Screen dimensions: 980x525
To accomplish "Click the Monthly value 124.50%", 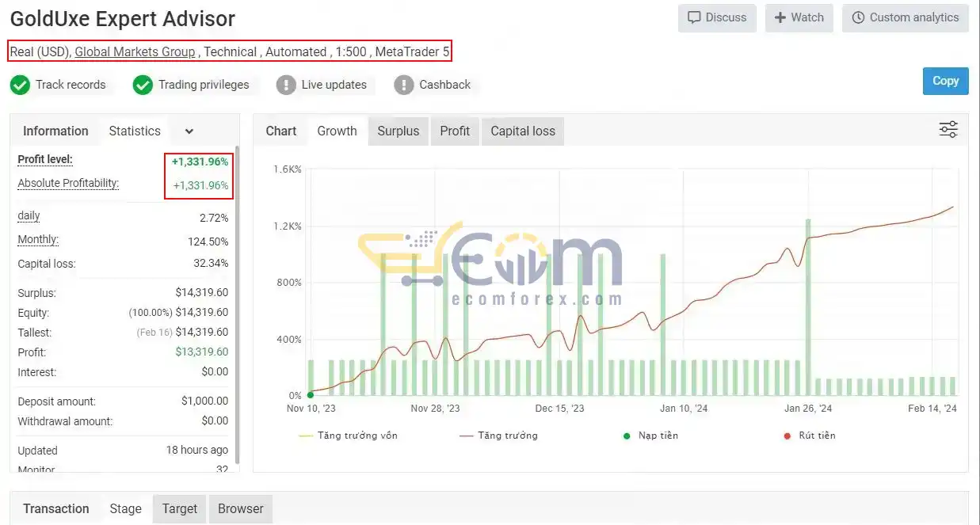I will 210,242.
